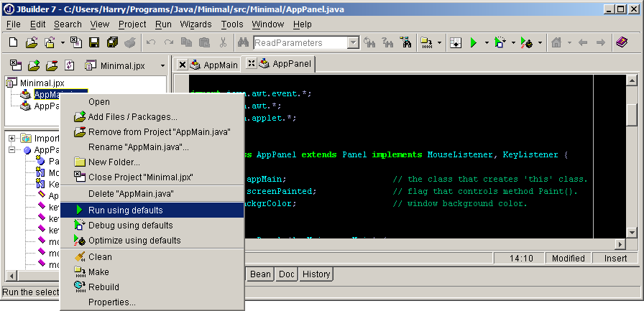Open Properties... from the context menu
The height and width of the screenshot is (311, 644).
point(152,302)
